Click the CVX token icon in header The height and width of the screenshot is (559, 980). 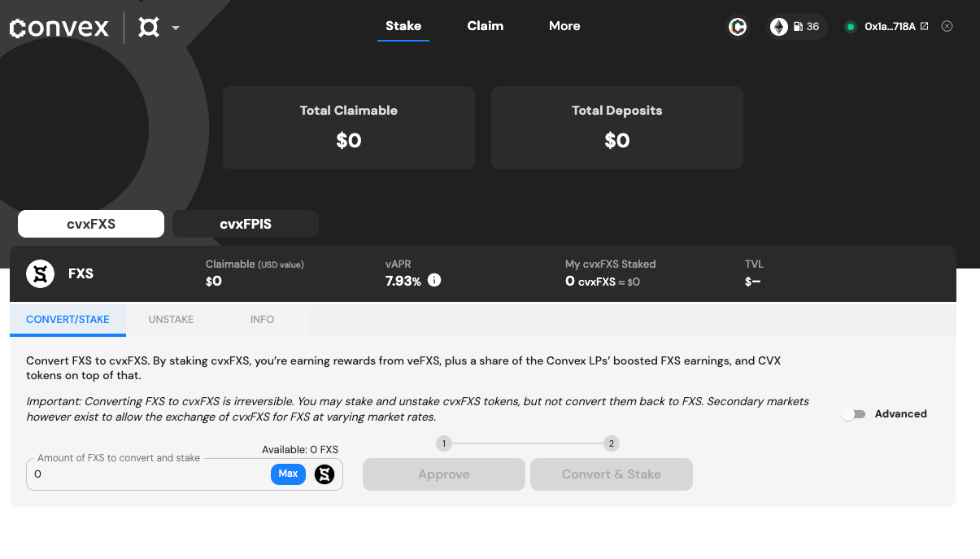[x=738, y=27]
